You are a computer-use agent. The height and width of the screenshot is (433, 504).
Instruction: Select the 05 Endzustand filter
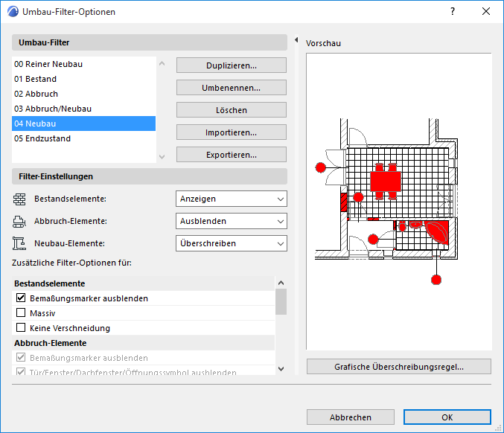coord(83,138)
